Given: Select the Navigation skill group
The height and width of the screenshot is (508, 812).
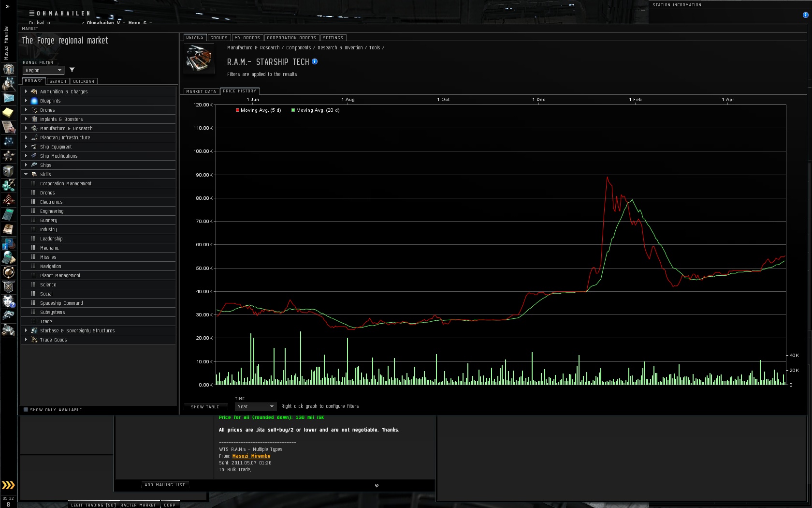Looking at the screenshot, I should pos(98,266).
